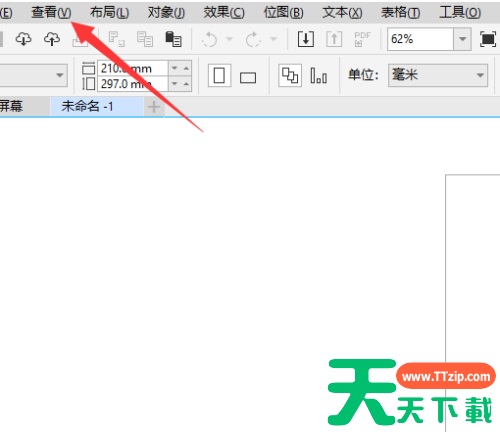500x432 pixels.
Task: Expand the 单位 units dropdown showing 毫米
Action: (x=438, y=75)
